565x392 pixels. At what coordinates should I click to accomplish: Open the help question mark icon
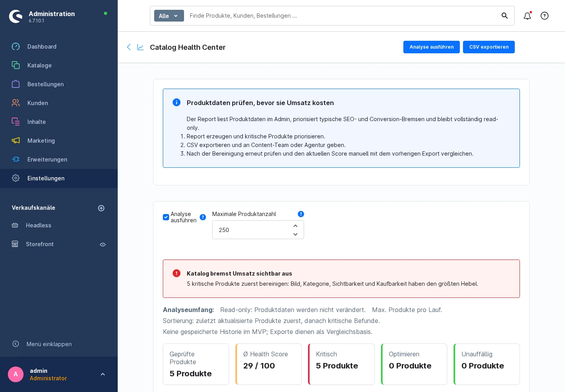coord(545,16)
